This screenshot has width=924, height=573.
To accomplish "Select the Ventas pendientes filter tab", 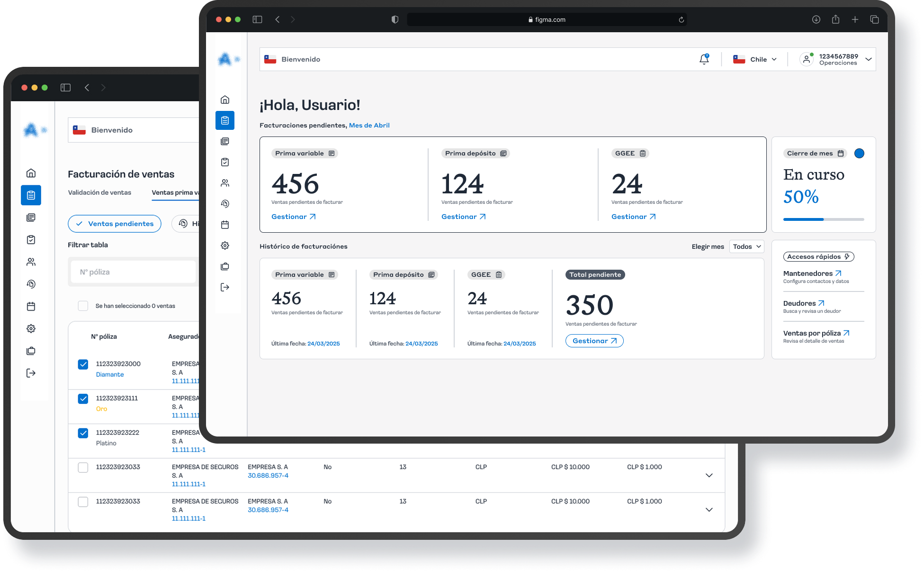I will point(114,224).
